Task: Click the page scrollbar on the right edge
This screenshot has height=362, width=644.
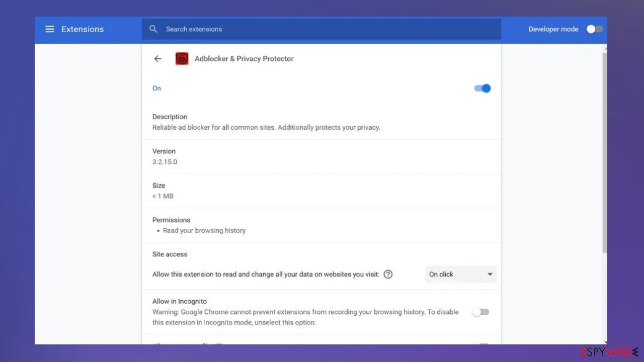Action: coord(604,151)
